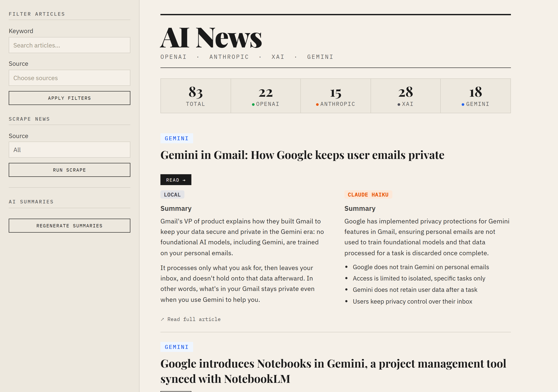Click the AI Summaries section heading
Image resolution: width=558 pixels, height=392 pixels.
[31, 202]
